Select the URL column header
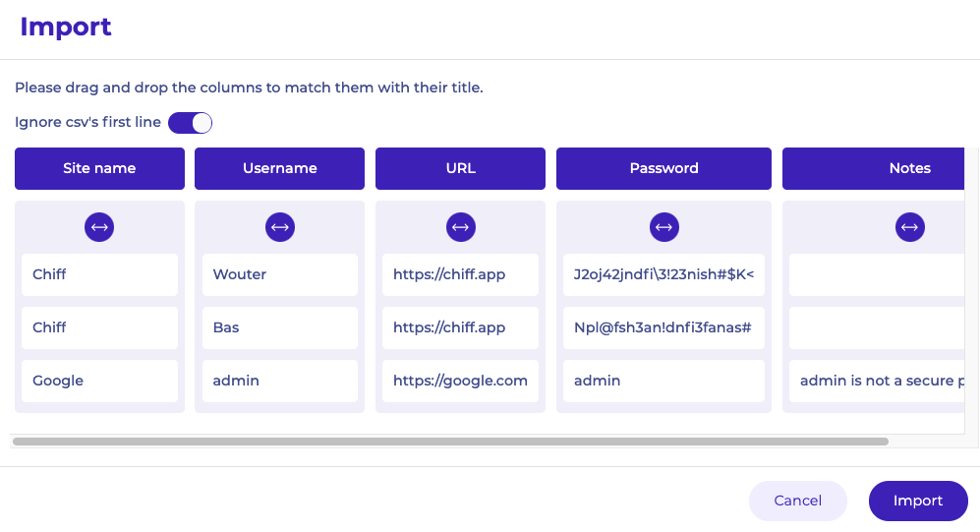 (460, 168)
